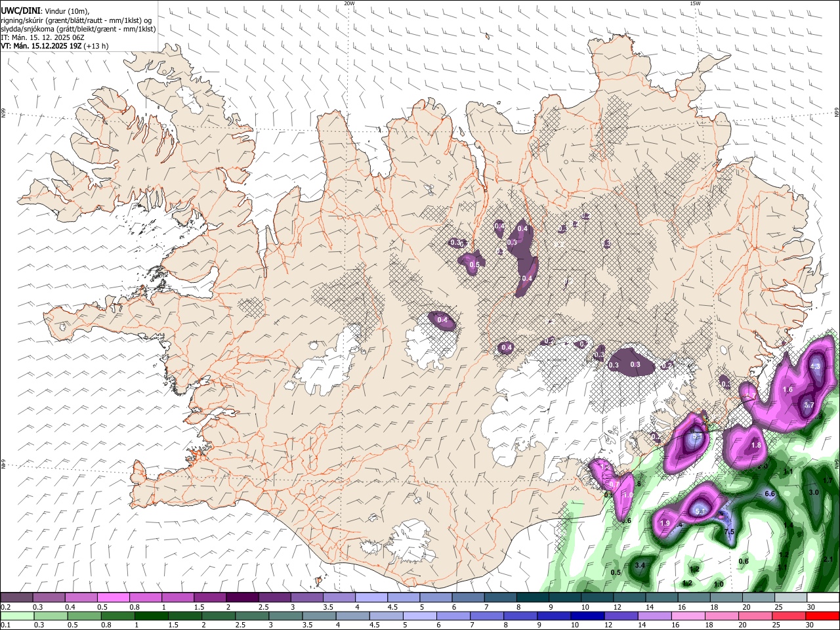Click the dark plum swatch labelled 2

tap(241, 598)
